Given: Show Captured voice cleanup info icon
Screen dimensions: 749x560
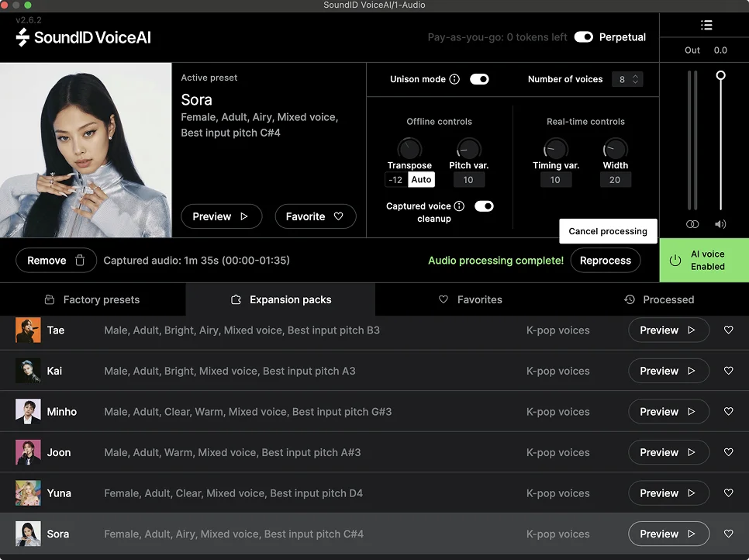Looking at the screenshot, I should [459, 206].
